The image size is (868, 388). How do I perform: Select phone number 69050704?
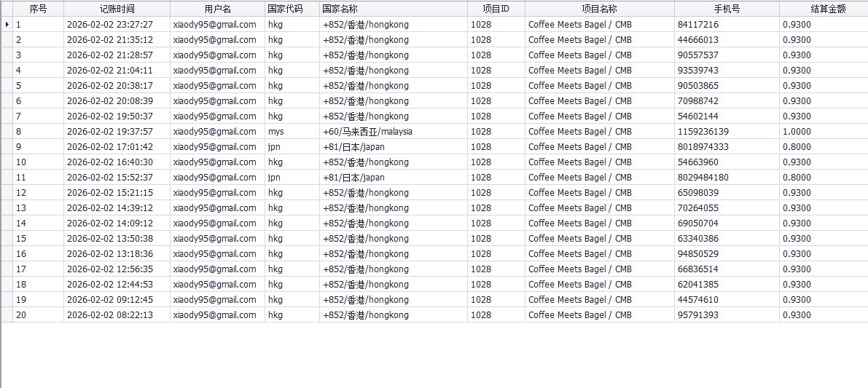[698, 223]
